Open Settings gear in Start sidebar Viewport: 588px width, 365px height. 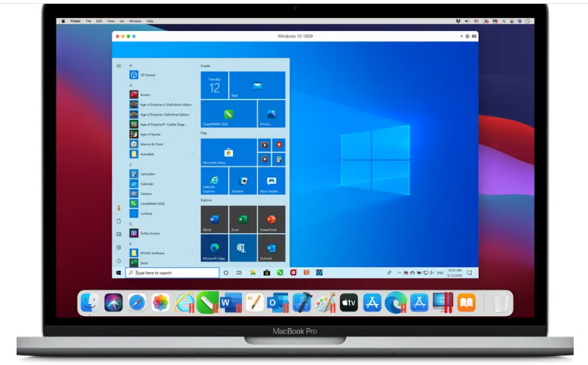point(119,247)
